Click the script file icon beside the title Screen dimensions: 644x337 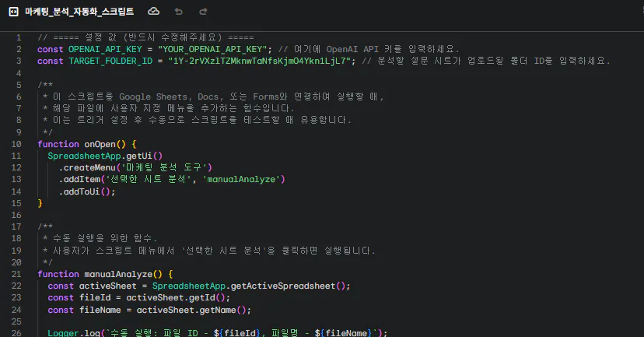click(13, 12)
